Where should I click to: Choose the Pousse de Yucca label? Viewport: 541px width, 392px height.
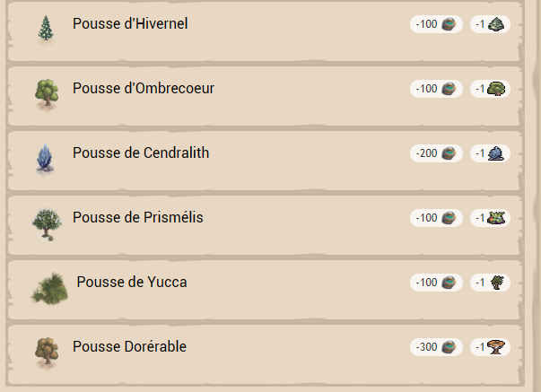132,283
